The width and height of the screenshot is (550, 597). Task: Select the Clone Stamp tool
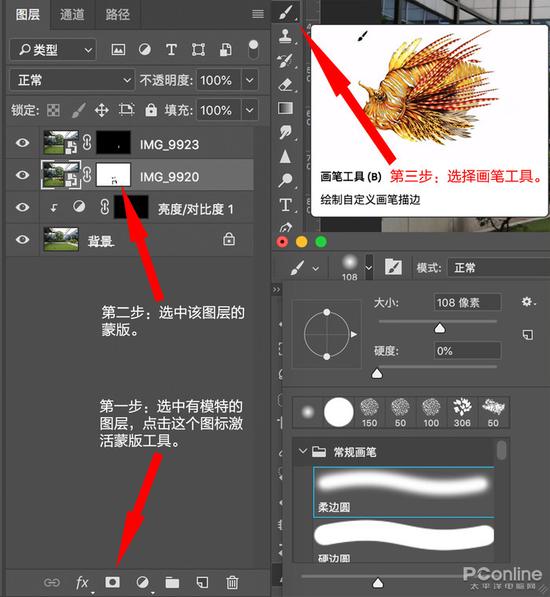tap(285, 36)
